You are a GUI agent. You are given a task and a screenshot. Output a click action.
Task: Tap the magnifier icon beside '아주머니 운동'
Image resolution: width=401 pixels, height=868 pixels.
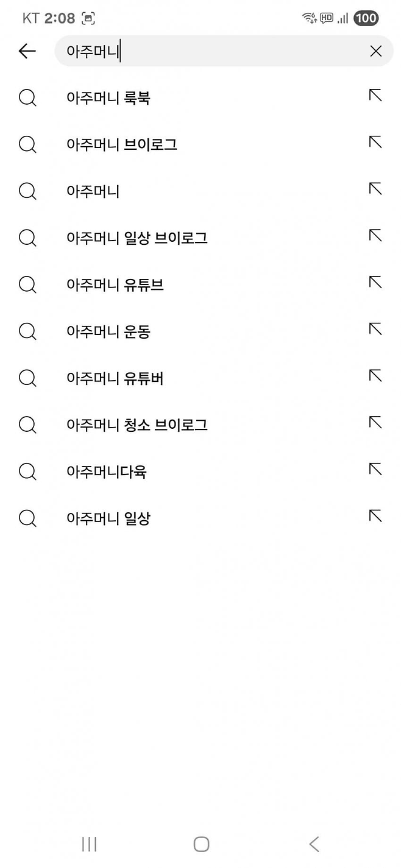27,331
